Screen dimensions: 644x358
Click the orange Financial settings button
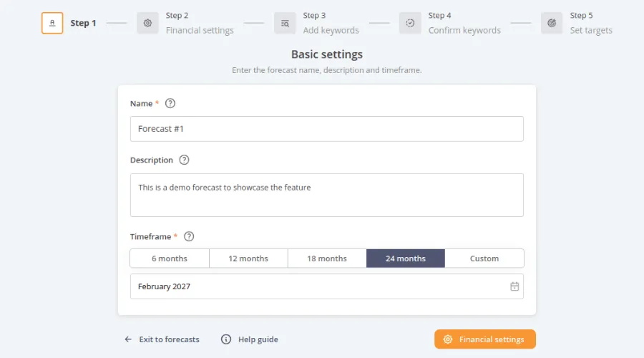pyautogui.click(x=485, y=339)
